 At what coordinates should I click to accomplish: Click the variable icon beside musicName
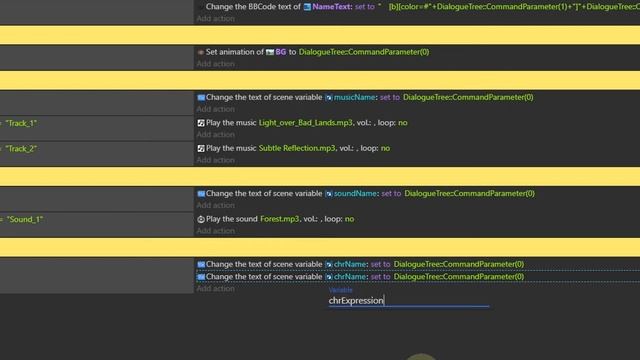point(329,98)
